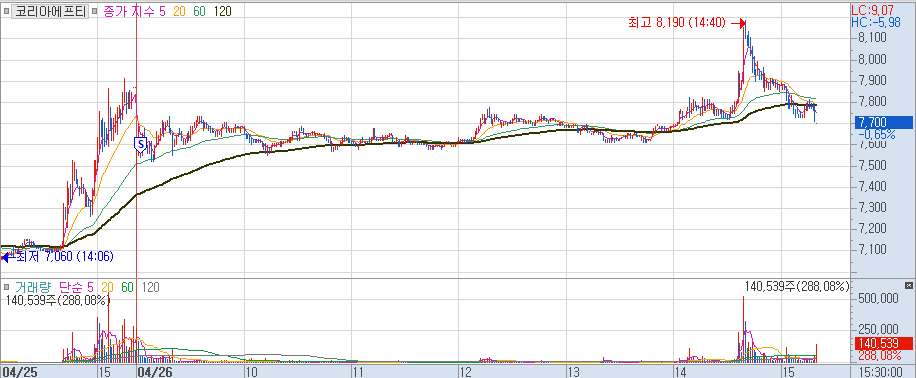This screenshot has width=916, height=378.
Task: Click the 10 hour tick on time axis
Action: [252, 372]
